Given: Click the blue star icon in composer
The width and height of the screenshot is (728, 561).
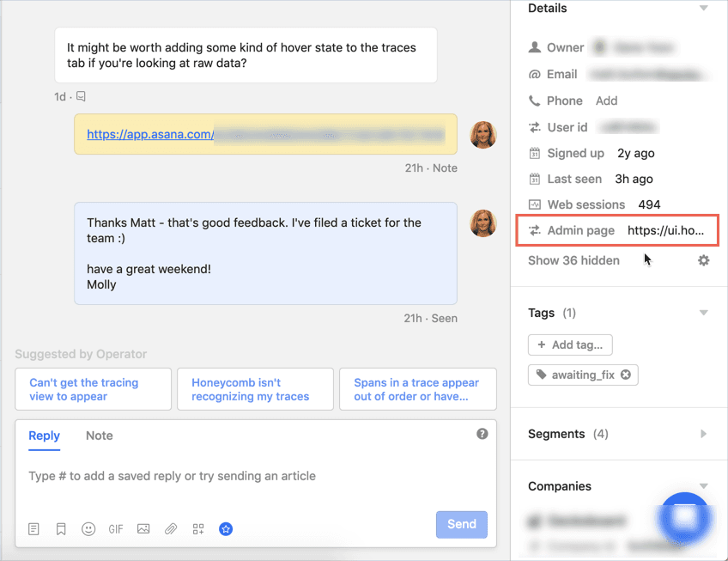Looking at the screenshot, I should (x=226, y=529).
